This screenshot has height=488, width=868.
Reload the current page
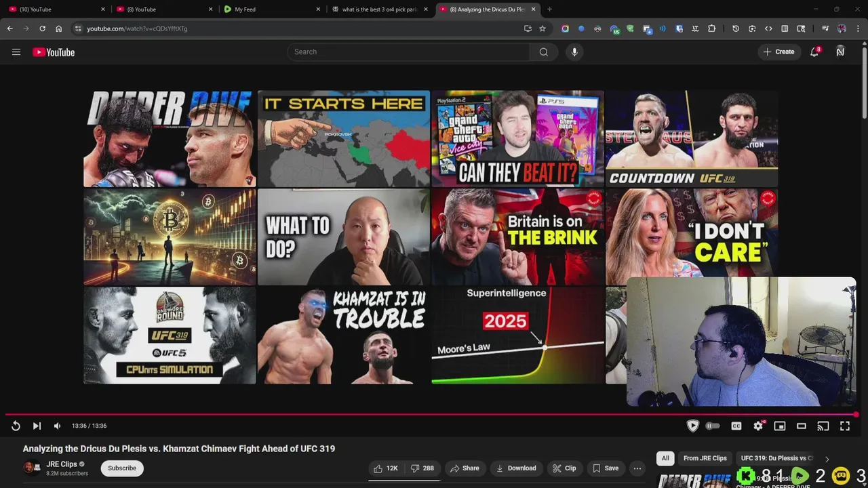[42, 28]
